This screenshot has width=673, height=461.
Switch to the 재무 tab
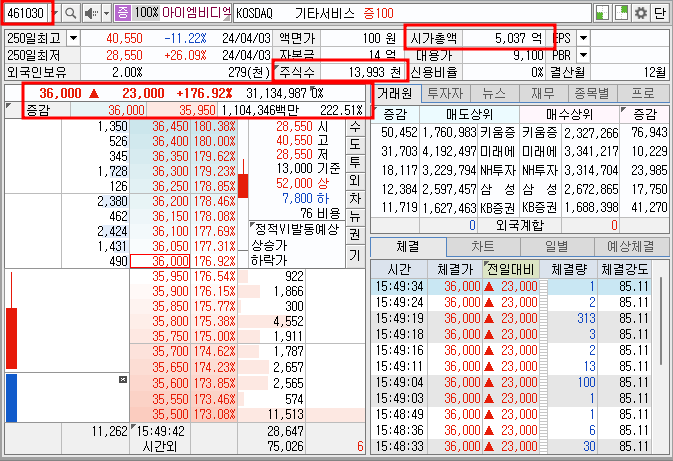tap(543, 93)
